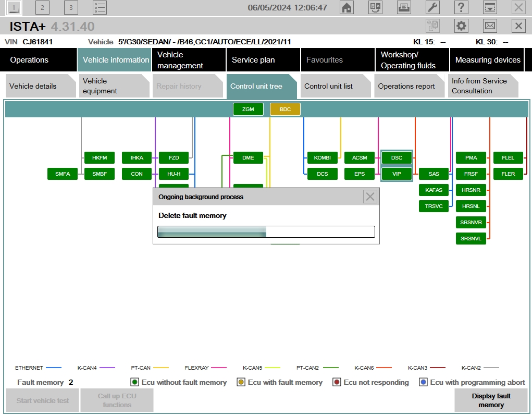The image size is (532, 415).
Task: Click the Start vehicle test button
Action: (x=42, y=400)
